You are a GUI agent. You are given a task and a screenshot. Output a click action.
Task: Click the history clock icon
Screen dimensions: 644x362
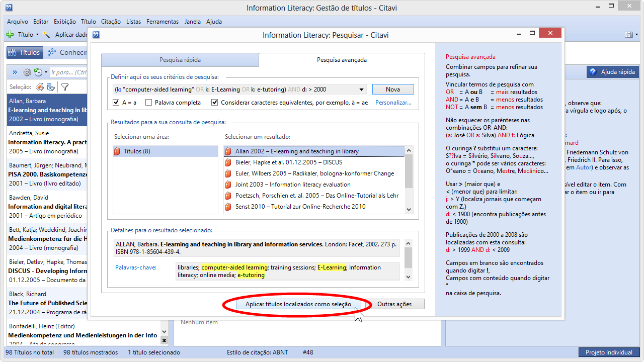38,72
